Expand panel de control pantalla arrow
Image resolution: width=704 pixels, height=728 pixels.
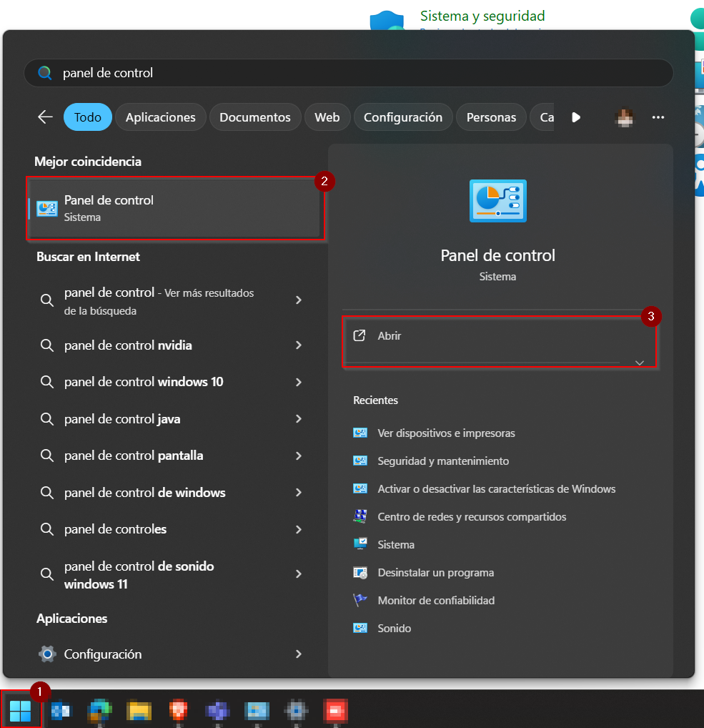tap(299, 456)
